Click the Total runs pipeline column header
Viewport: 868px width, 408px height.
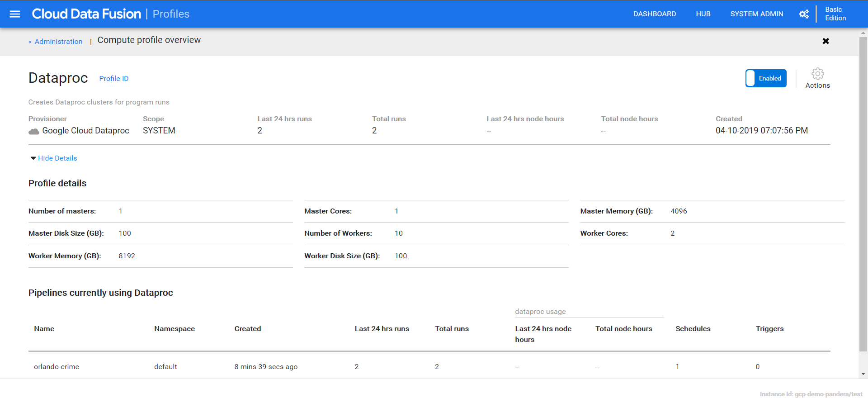(x=452, y=329)
